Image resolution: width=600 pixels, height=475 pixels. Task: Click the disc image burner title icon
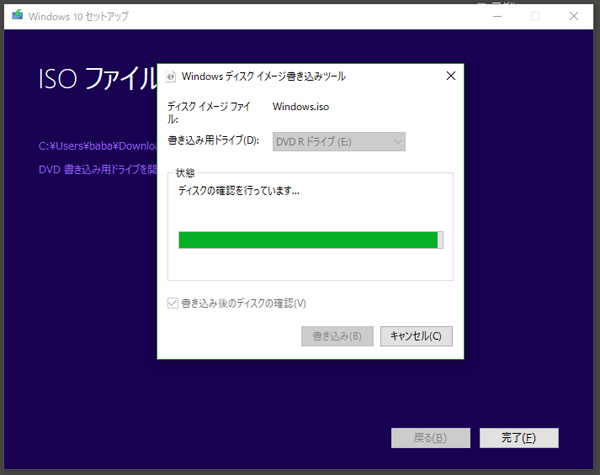(171, 77)
